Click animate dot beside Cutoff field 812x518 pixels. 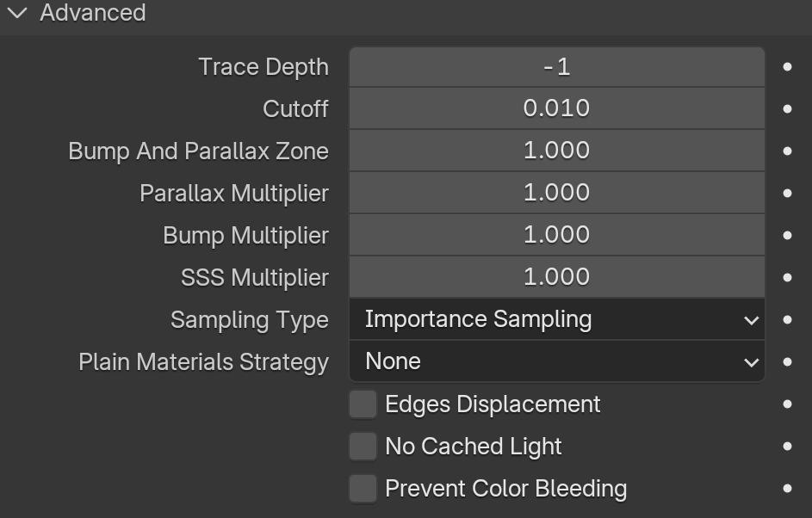click(787, 108)
